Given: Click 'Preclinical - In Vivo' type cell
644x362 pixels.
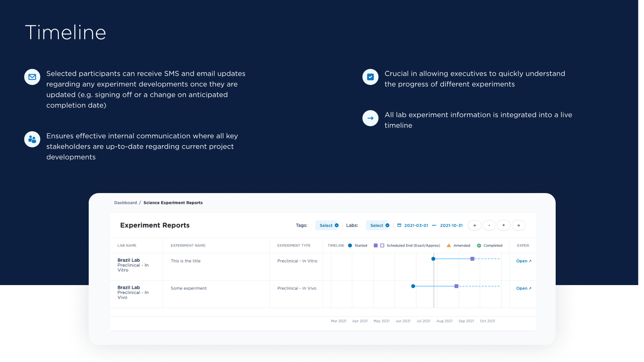Looking at the screenshot, I should tap(297, 288).
